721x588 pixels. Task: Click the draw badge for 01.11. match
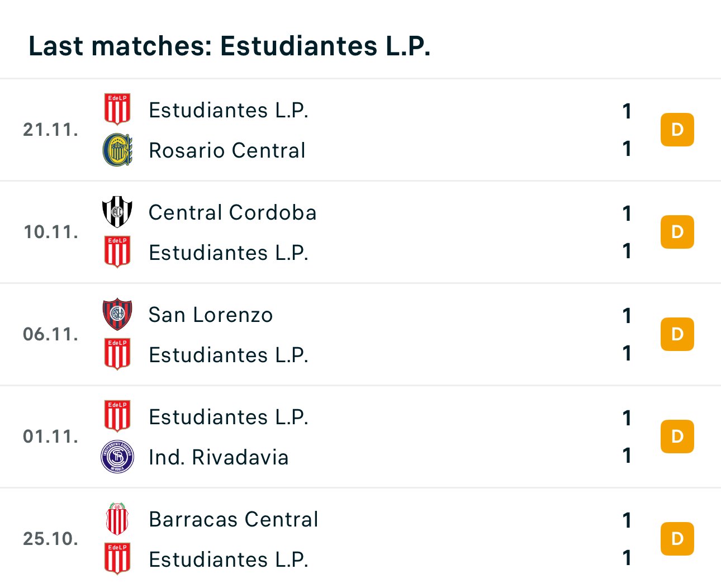point(677,437)
